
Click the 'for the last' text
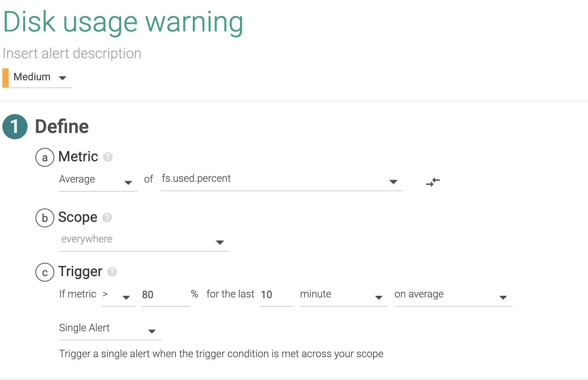[x=230, y=294]
